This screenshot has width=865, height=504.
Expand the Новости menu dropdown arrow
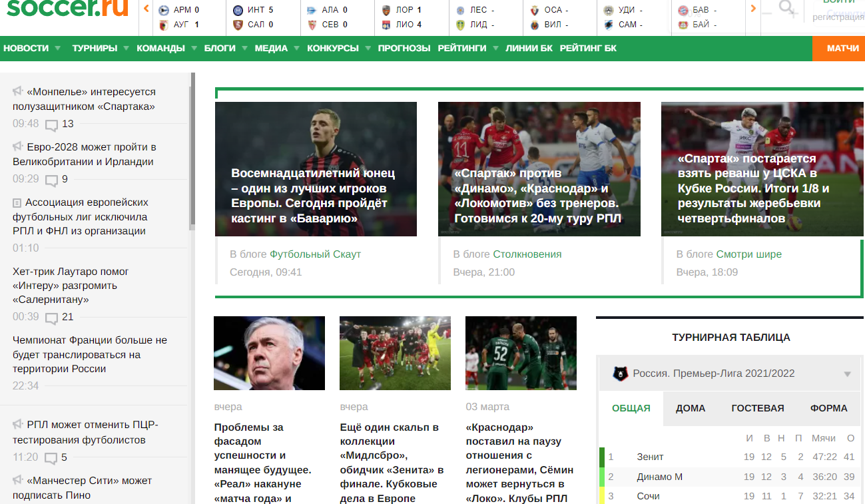[58, 48]
